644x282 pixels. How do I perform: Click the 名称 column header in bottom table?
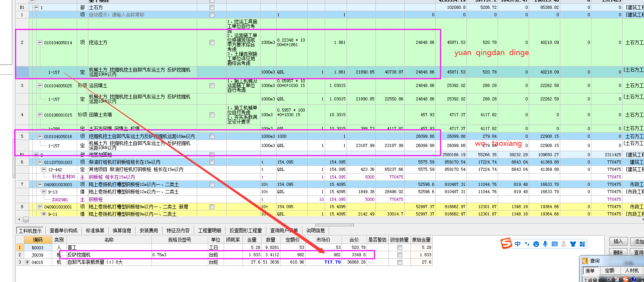point(109,240)
